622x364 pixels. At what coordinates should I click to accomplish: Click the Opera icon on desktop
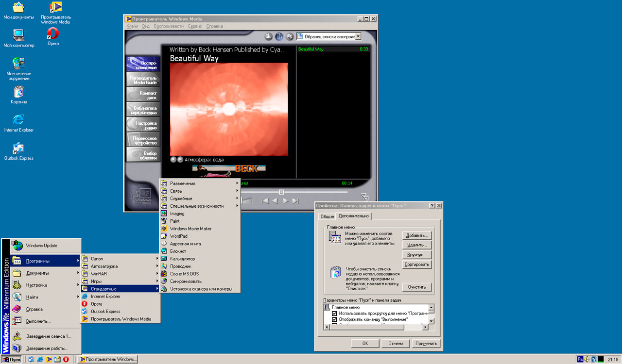pos(53,35)
